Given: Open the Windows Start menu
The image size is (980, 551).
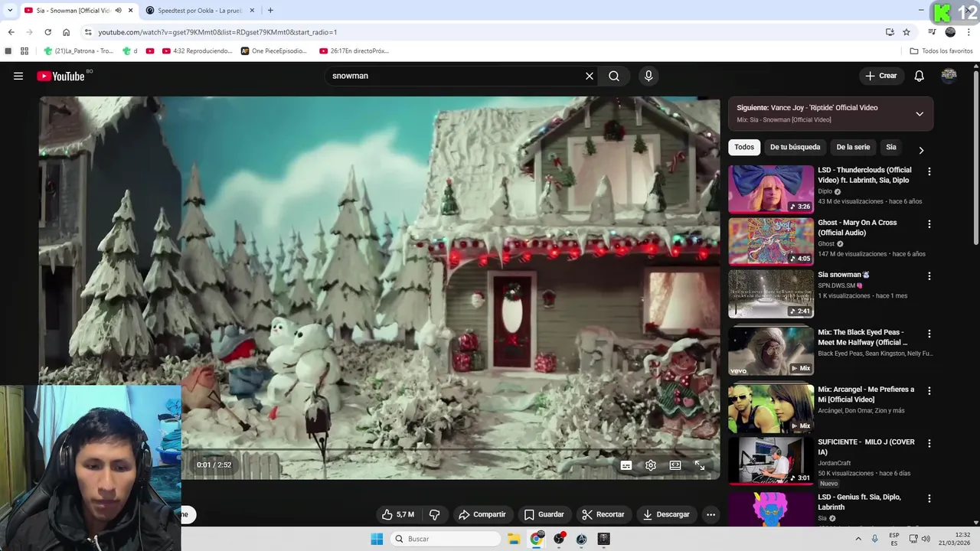Looking at the screenshot, I should (377, 539).
